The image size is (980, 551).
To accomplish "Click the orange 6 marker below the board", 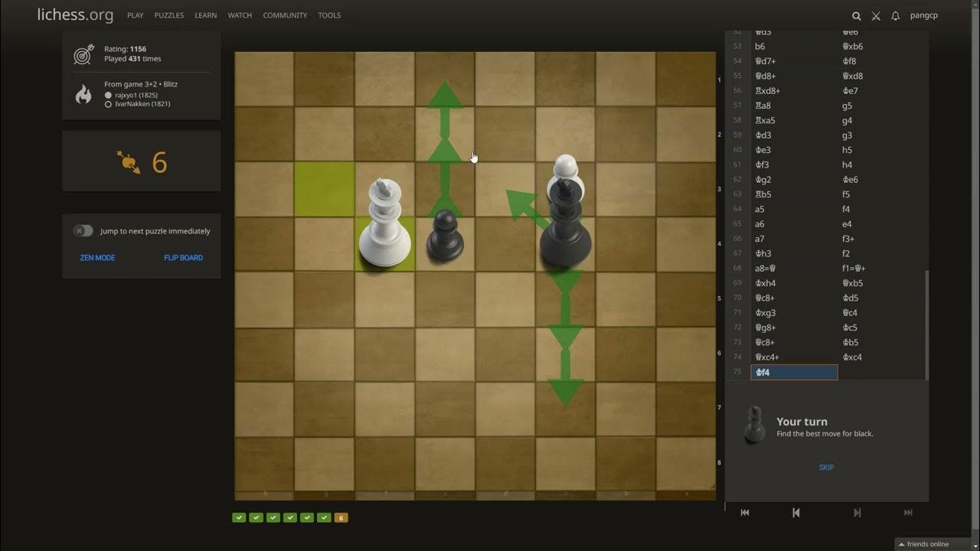I will [x=341, y=518].
